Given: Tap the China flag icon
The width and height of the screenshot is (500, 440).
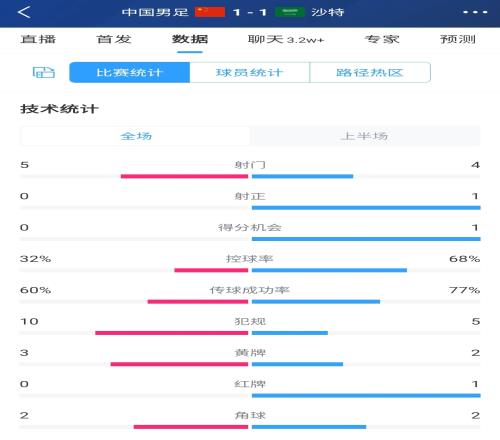Looking at the screenshot, I should 210,12.
